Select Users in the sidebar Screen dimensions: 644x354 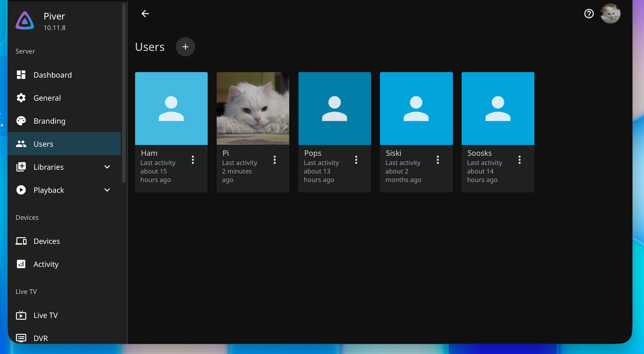(64, 144)
